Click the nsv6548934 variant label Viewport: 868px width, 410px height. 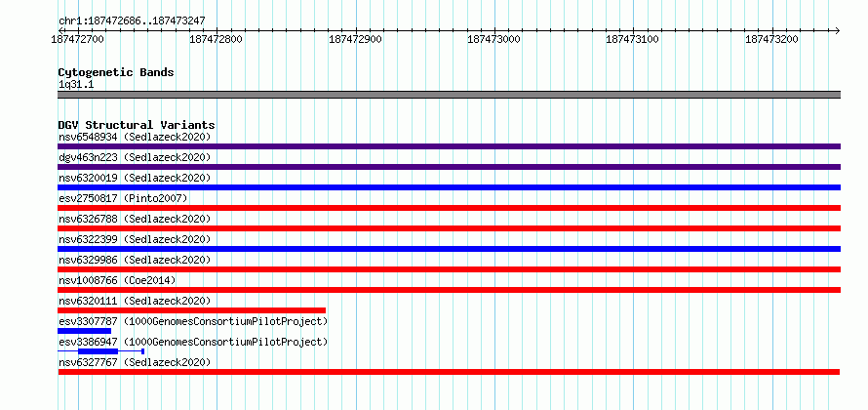tap(135, 137)
